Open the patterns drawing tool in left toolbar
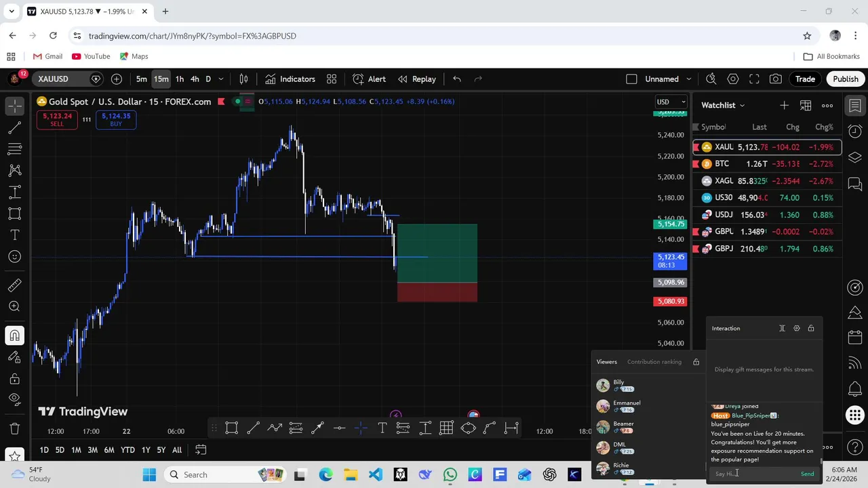The width and height of the screenshot is (868, 488). (x=14, y=170)
